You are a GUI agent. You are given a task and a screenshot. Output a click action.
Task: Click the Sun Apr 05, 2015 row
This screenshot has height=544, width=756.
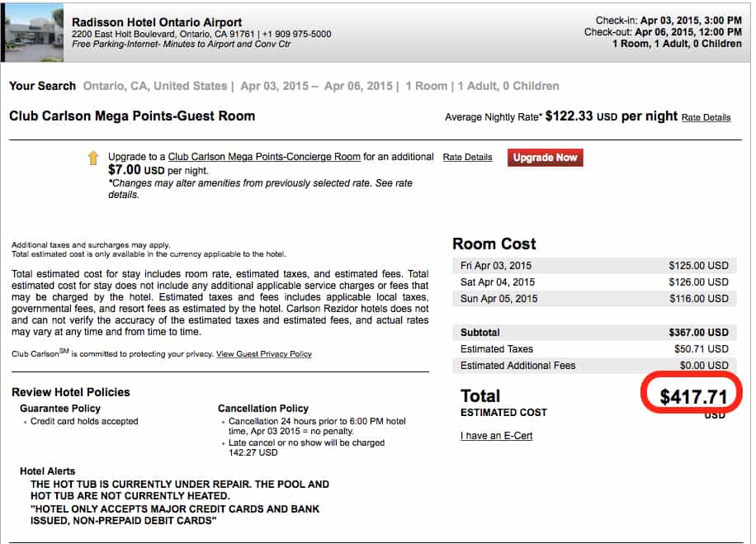click(594, 299)
